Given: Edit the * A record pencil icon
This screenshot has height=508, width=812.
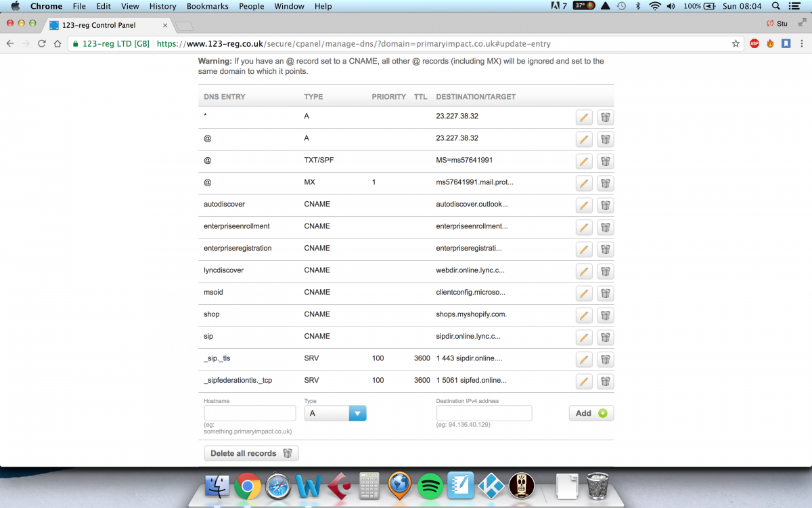Looking at the screenshot, I should pos(584,117).
